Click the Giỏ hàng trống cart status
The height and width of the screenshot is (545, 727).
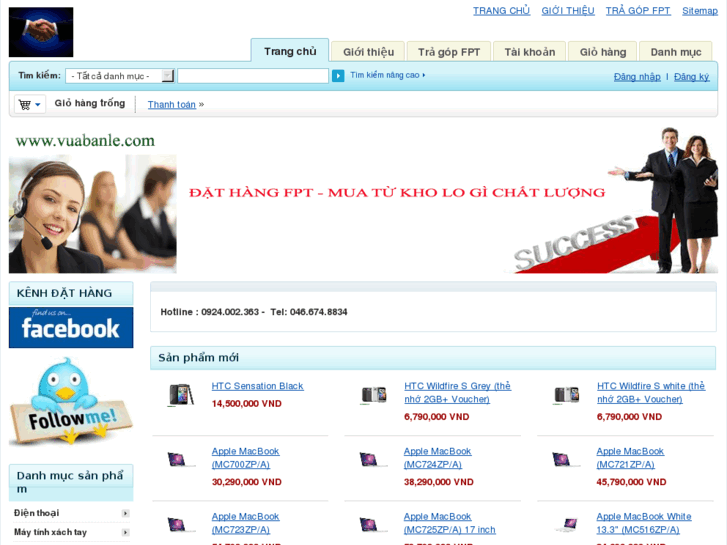(90, 103)
